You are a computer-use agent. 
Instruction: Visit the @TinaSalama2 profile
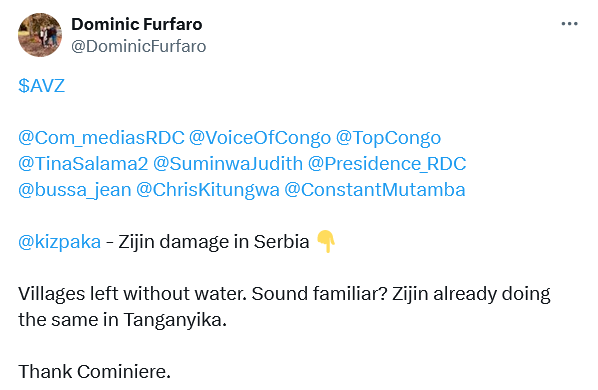pyautogui.click(x=83, y=164)
